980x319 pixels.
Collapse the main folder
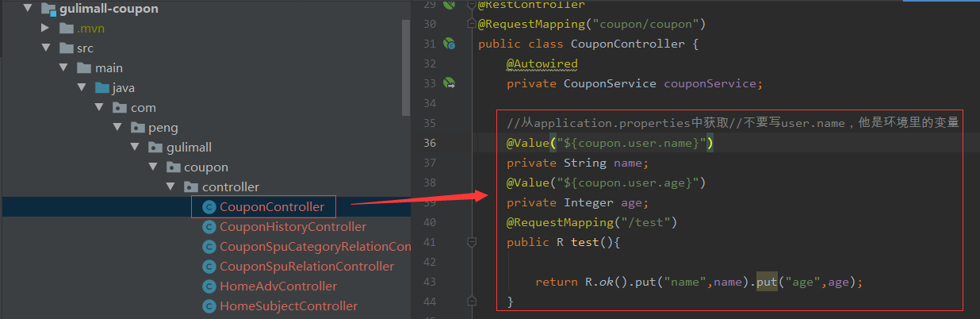[x=64, y=68]
